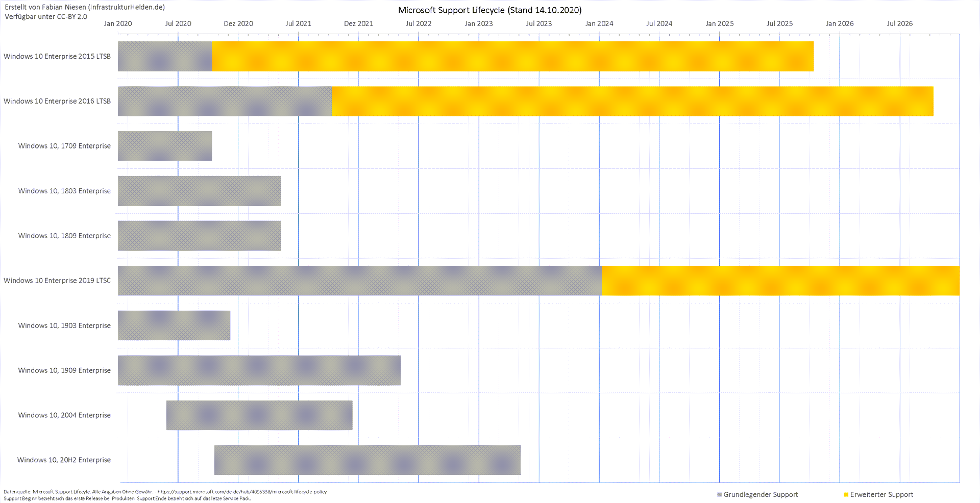The height and width of the screenshot is (503, 980).
Task: Select the Jan 2023 axis label
Action: 479,24
